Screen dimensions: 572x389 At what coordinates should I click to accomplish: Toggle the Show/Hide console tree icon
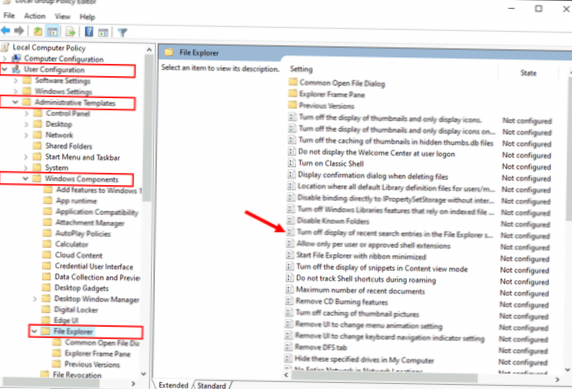pos(53,32)
